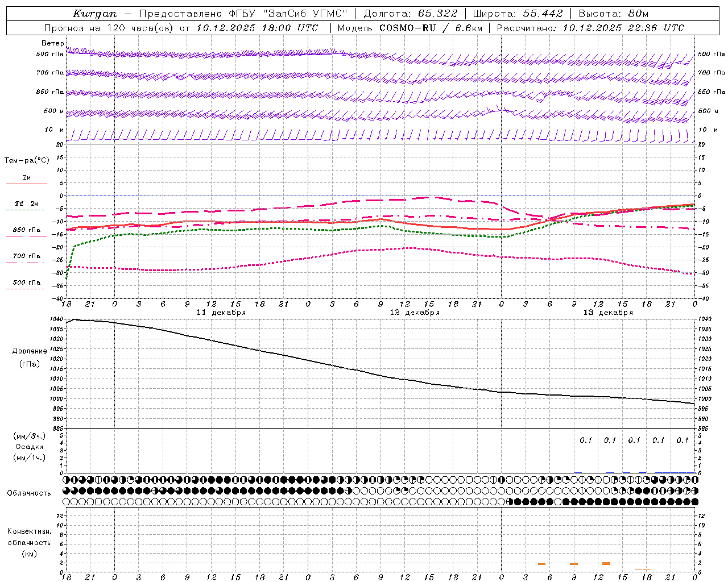The width and height of the screenshot is (728, 582).
Task: Click the 10 м wind level label at left
Action: 55,130
